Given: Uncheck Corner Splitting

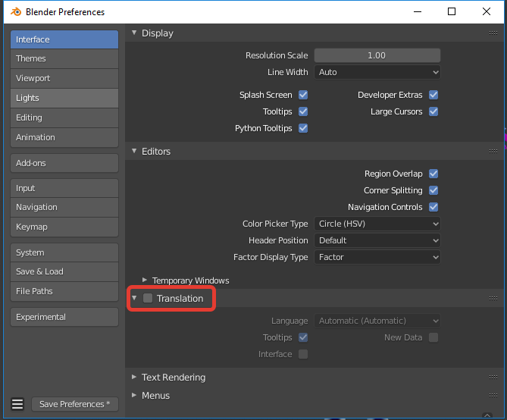Looking at the screenshot, I should point(433,190).
